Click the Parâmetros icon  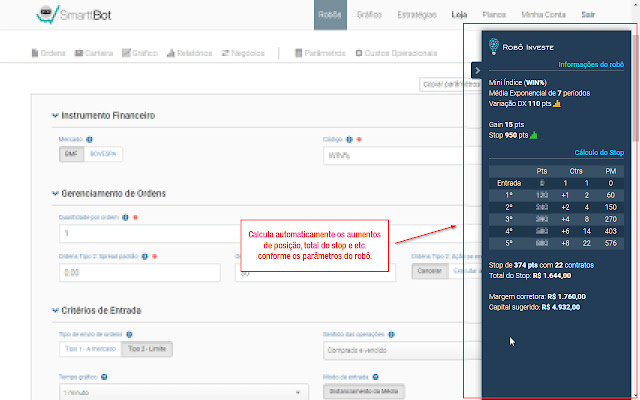[x=298, y=53]
